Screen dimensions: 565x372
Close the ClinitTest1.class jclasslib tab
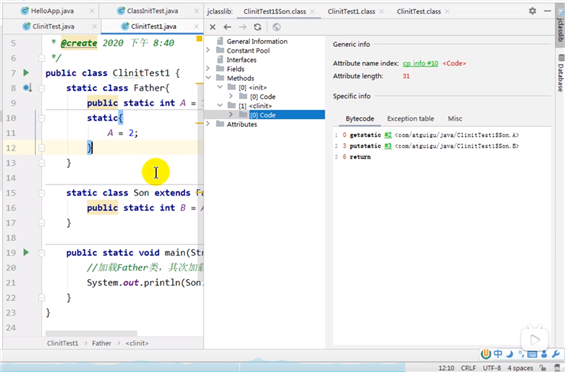[x=381, y=12]
